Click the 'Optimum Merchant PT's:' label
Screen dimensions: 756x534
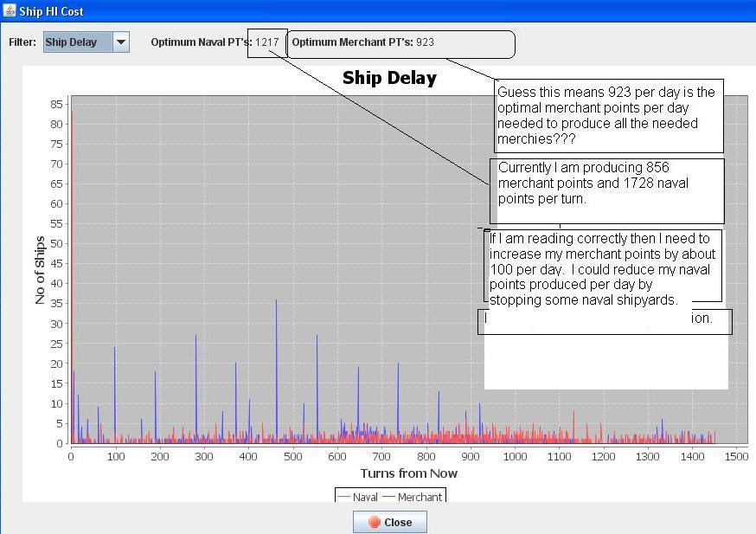pyautogui.click(x=352, y=42)
